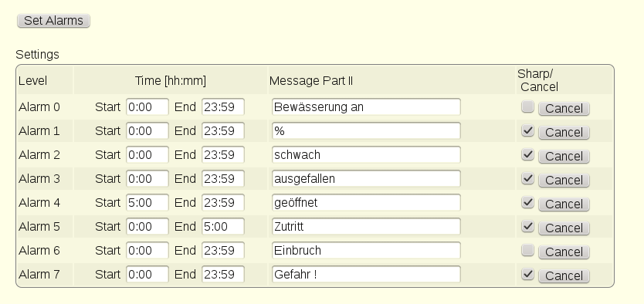Enable the Alarm 0 sharp checkbox
644x304 pixels.
pyautogui.click(x=527, y=106)
